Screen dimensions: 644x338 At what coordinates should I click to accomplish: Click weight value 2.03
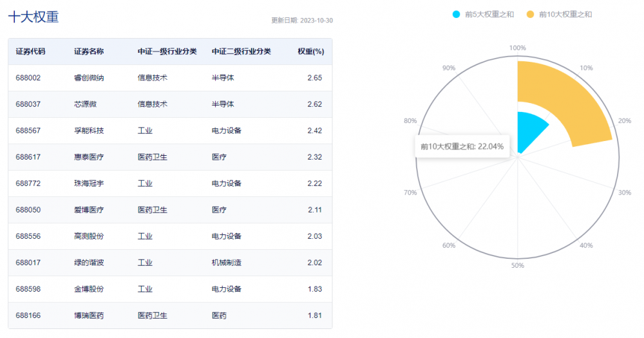[x=315, y=236]
